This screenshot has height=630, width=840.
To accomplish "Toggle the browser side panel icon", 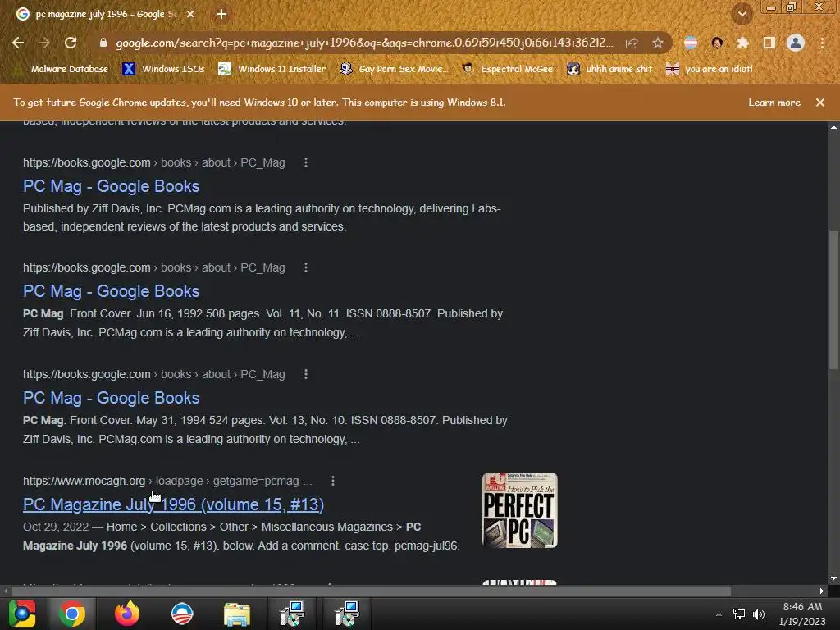I will click(769, 43).
